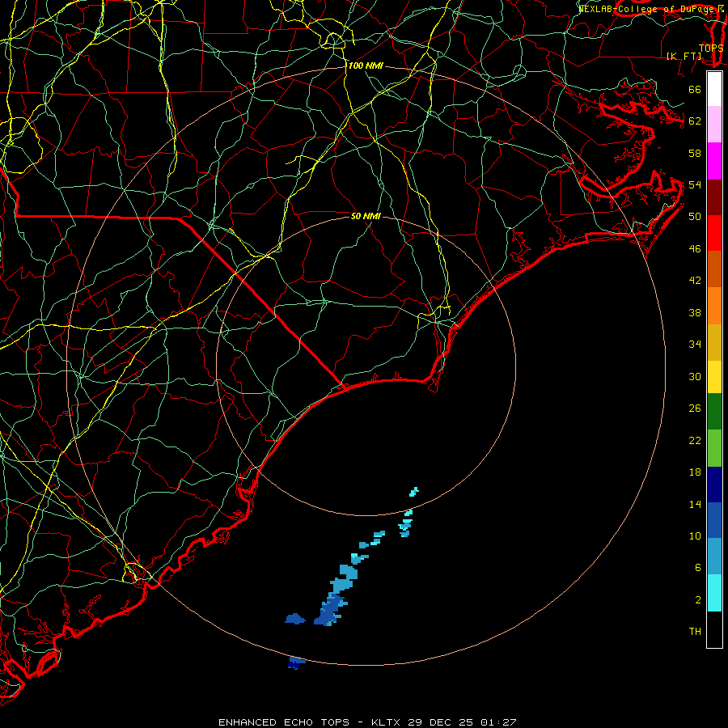The image size is (728, 728).
Task: Click the 'TOPS' legend heading
Action: click(x=711, y=48)
